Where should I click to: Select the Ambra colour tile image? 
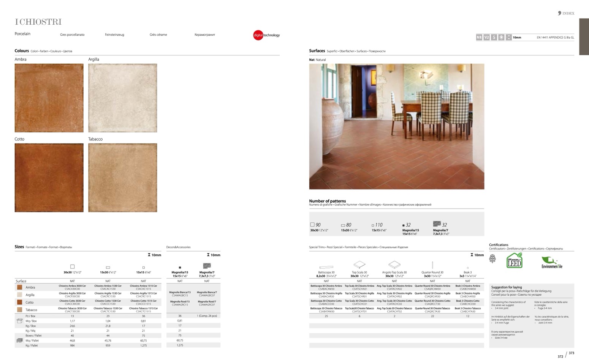tap(49, 98)
